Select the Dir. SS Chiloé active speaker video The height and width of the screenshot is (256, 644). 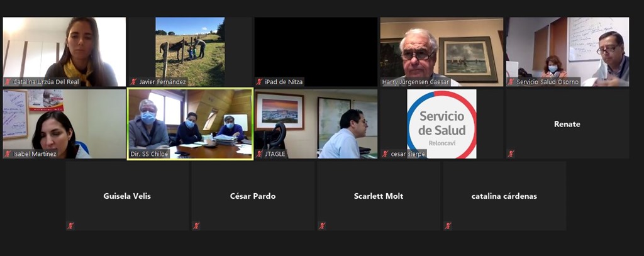tap(190, 124)
